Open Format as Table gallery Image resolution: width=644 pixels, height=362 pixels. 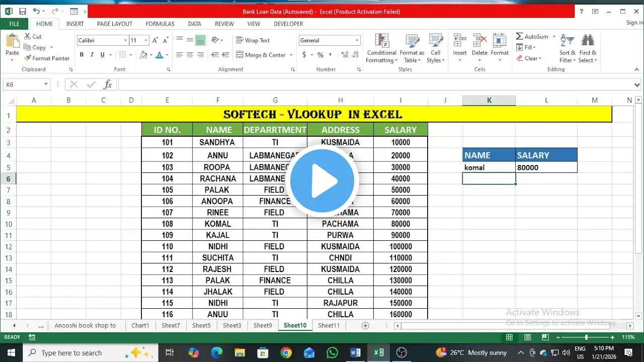(x=412, y=48)
